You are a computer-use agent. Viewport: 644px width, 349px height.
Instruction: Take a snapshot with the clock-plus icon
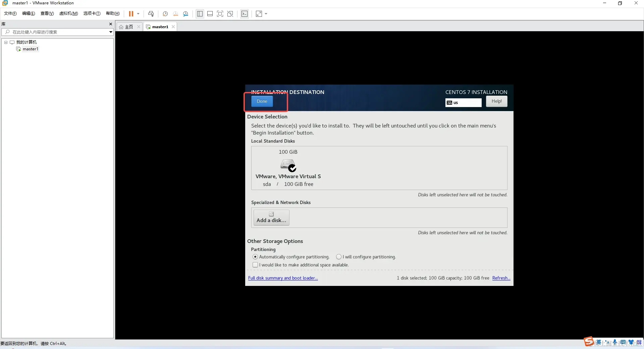165,14
